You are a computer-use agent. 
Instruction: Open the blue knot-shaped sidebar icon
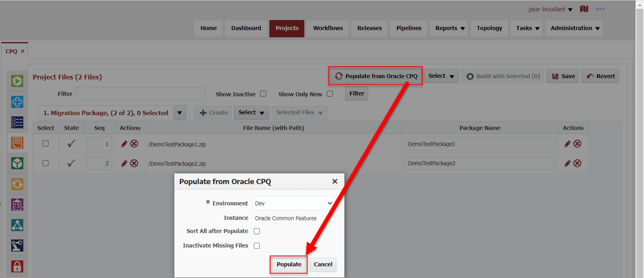17,102
